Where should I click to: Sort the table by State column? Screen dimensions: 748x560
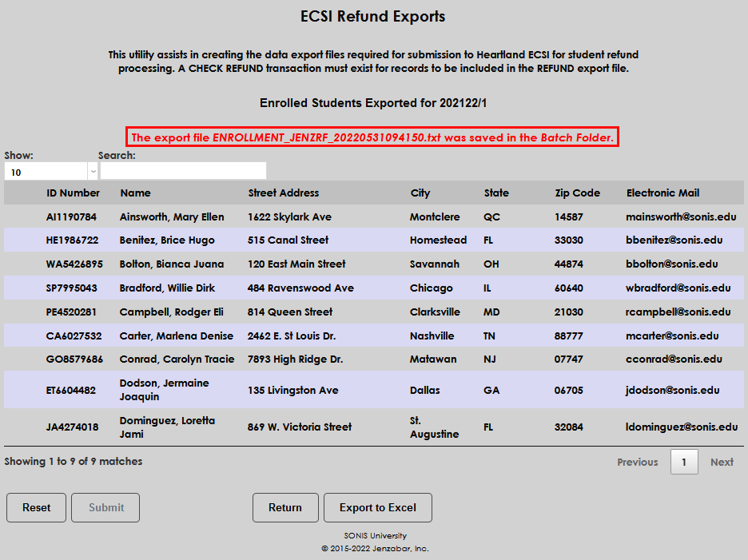tap(496, 193)
